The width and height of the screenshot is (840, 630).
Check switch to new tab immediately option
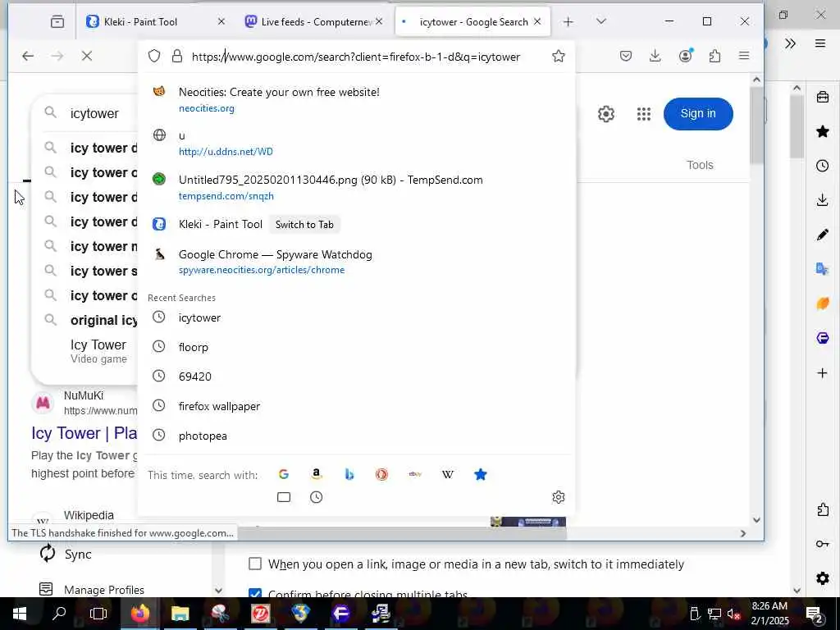pyautogui.click(x=255, y=564)
